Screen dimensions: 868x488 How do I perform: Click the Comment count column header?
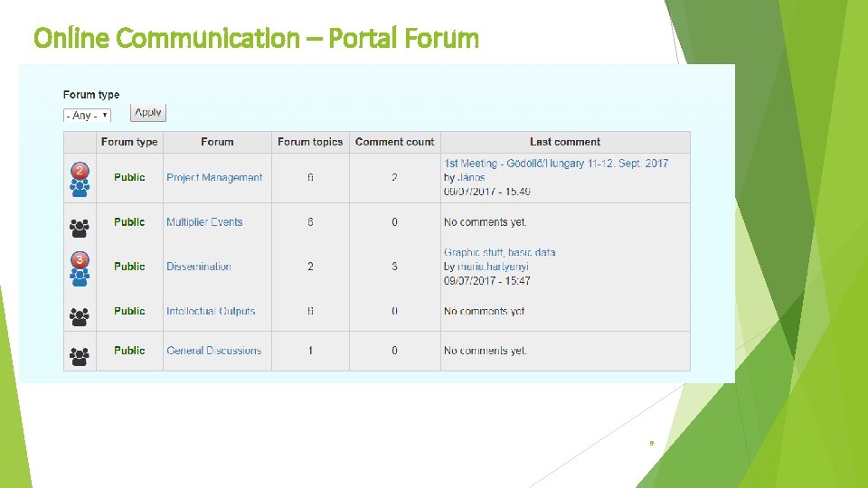coord(395,142)
